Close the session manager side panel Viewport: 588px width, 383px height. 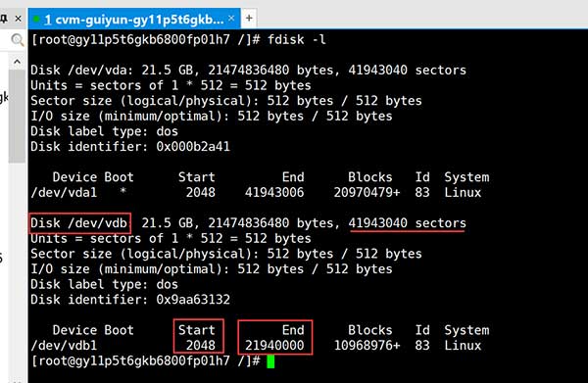[x=18, y=19]
